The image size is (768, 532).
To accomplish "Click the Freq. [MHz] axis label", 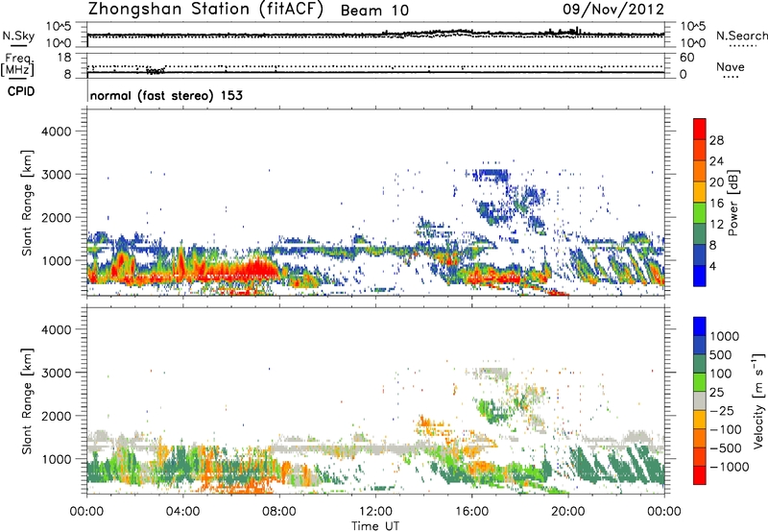I will pos(18,64).
